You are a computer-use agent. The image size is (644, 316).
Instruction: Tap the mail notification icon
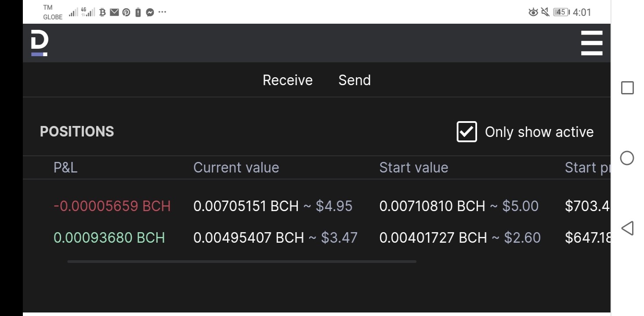114,12
